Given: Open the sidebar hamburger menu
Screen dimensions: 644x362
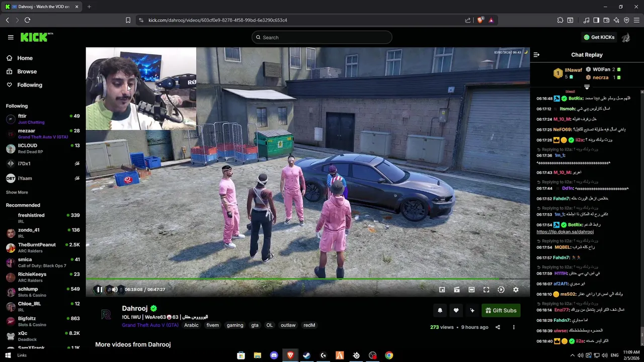Looking at the screenshot, I should [11, 37].
